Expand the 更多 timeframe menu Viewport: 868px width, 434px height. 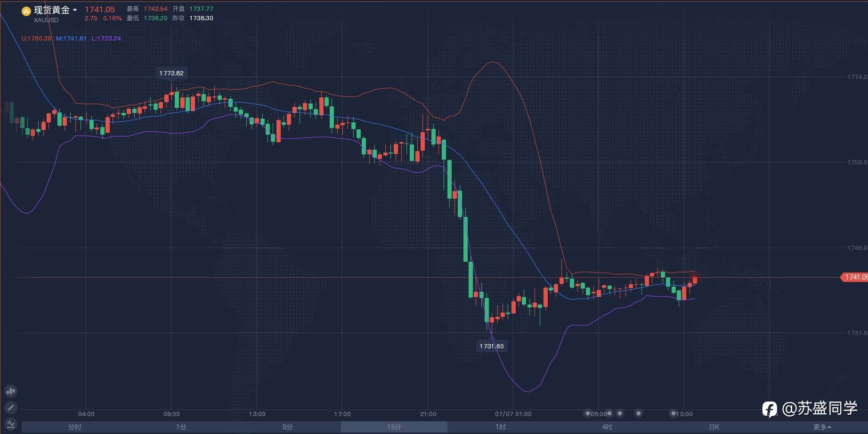[822, 427]
